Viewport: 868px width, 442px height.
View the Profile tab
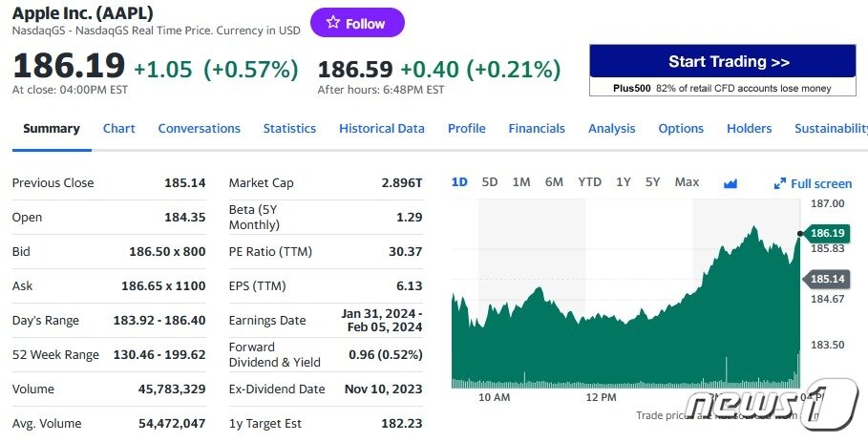pyautogui.click(x=466, y=128)
